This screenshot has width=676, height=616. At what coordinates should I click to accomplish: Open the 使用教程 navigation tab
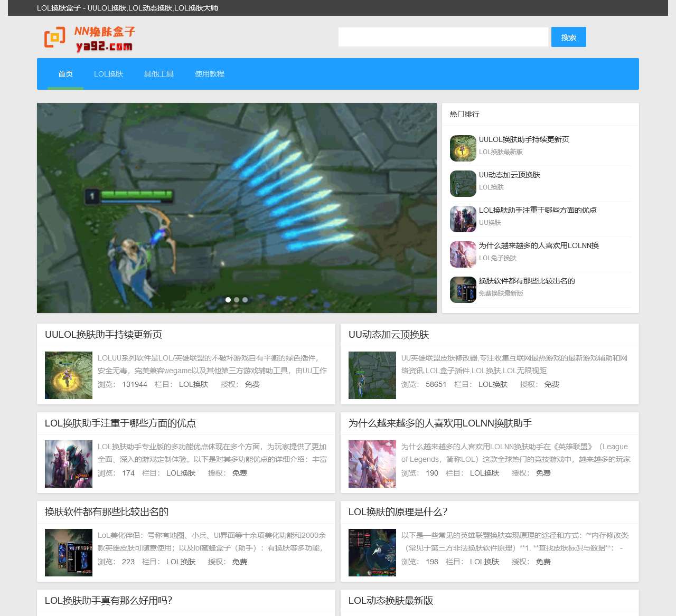click(x=210, y=74)
